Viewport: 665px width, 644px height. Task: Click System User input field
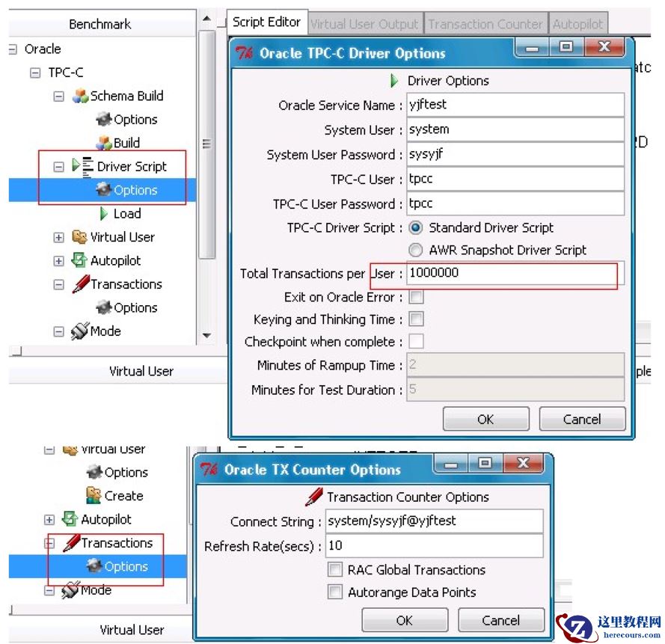[515, 129]
